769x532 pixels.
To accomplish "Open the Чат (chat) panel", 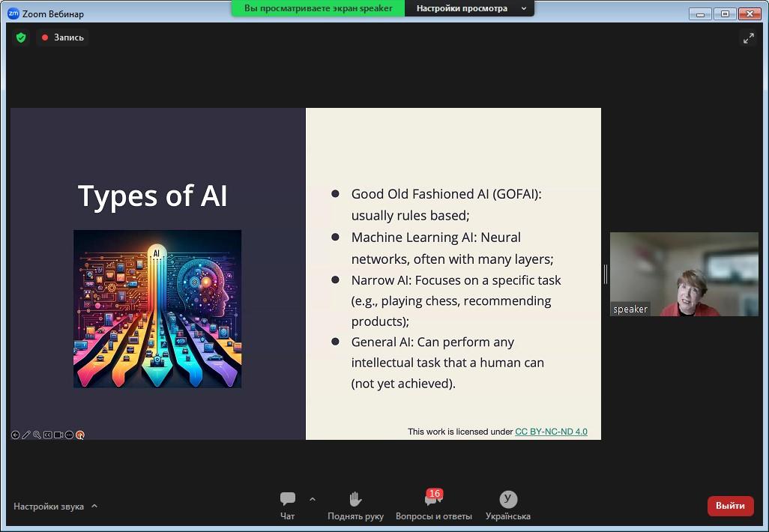I will coord(287,500).
